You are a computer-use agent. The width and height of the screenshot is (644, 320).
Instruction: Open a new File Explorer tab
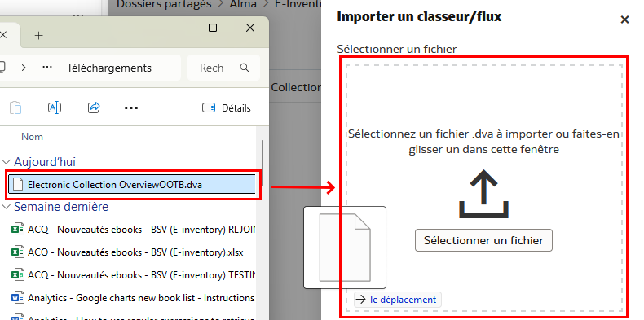coord(38,36)
